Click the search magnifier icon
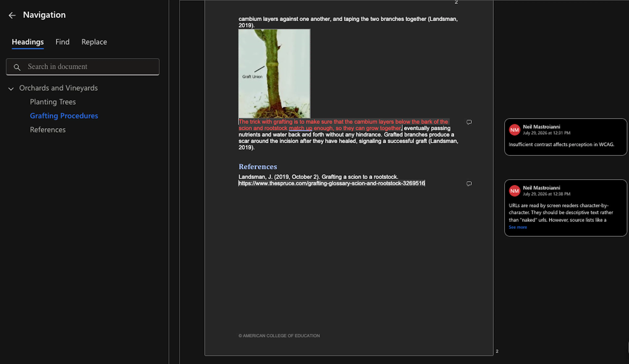Image resolution: width=629 pixels, height=364 pixels. coord(17,67)
